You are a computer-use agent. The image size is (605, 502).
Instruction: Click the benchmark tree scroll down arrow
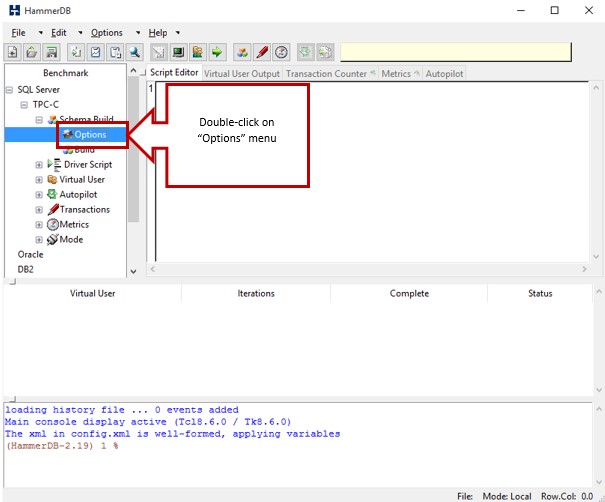[134, 270]
